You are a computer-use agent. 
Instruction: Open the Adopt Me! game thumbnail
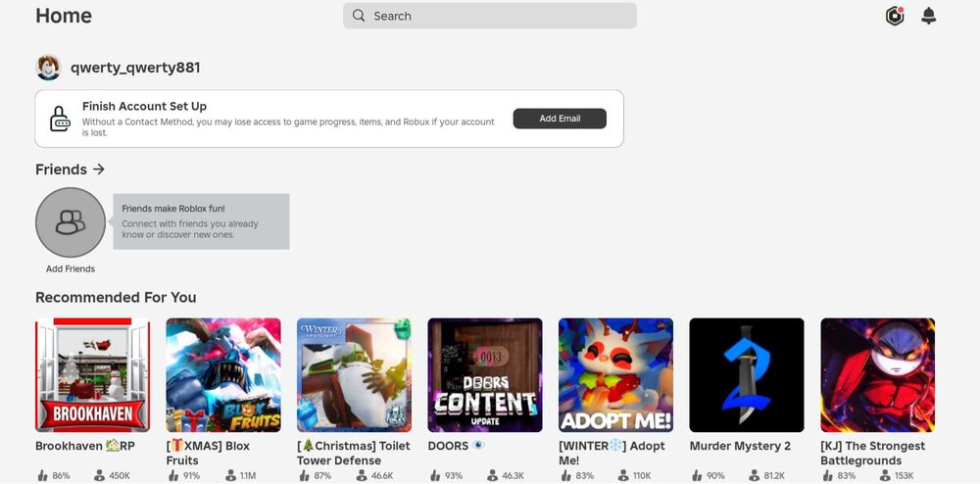616,375
